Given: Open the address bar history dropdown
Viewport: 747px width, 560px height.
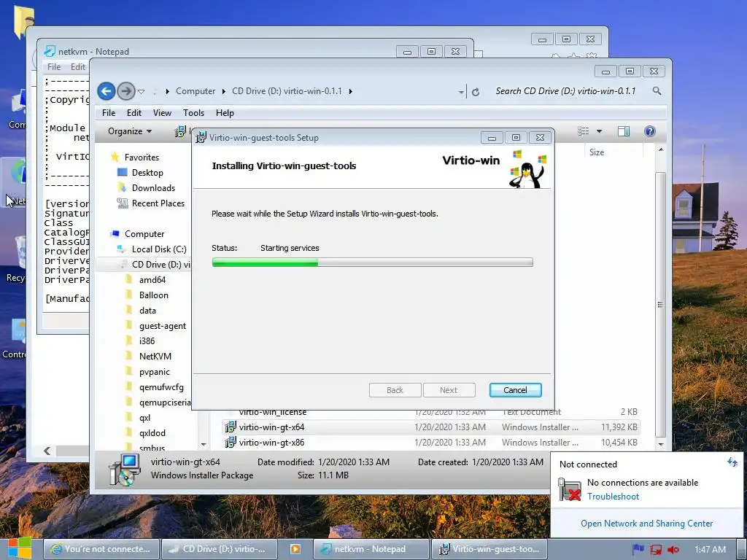Looking at the screenshot, I should (x=461, y=91).
